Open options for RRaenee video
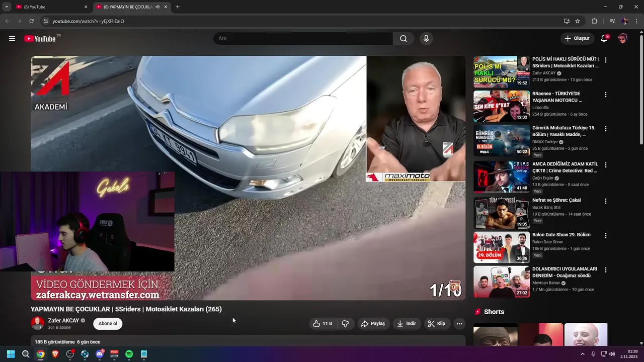Screen dimensions: 644x362 606,95
